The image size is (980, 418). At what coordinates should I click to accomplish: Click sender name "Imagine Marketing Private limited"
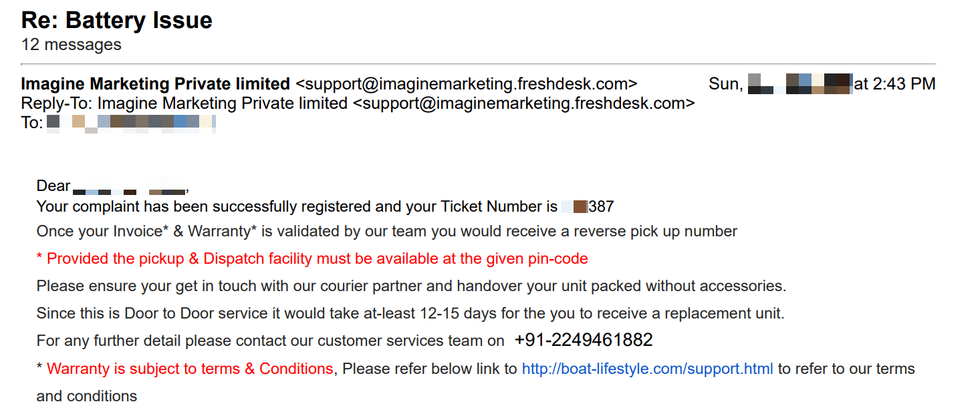click(155, 84)
